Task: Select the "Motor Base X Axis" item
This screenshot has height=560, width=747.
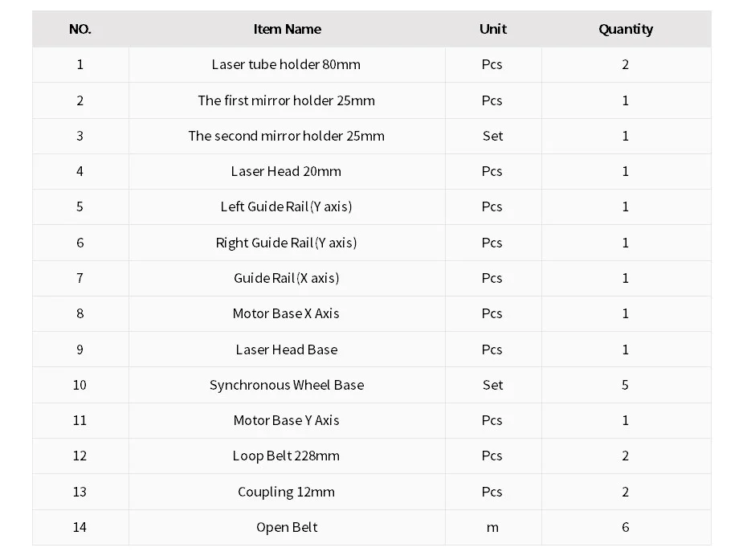Action: 286,313
